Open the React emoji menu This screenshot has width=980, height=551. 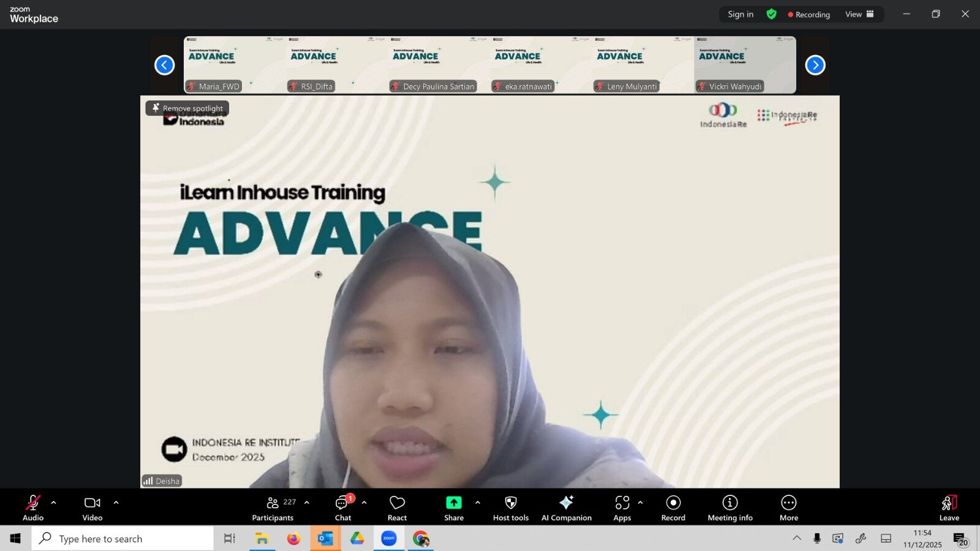coord(397,508)
